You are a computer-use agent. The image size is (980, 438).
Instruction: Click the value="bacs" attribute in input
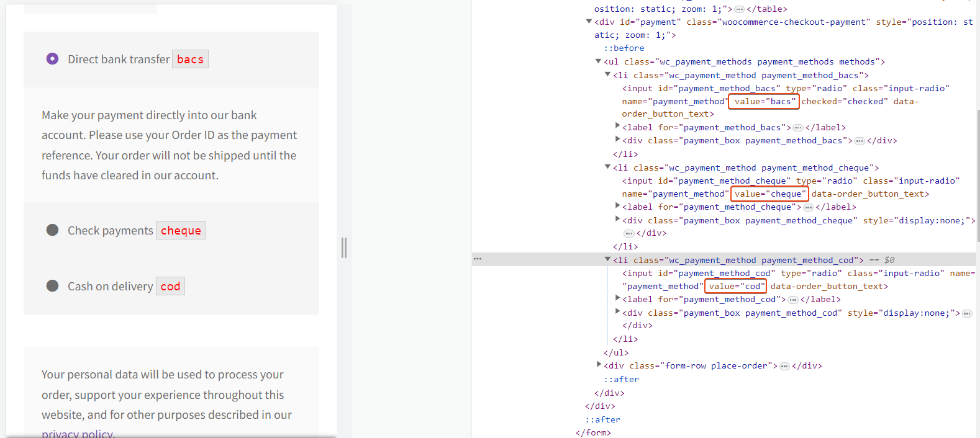[x=763, y=101]
